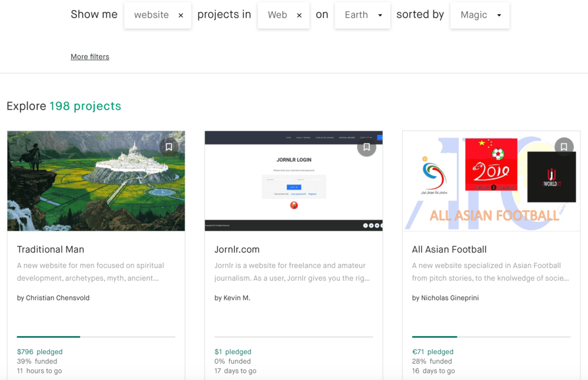Save the Jornlr.com project with its bookmark icon

[x=366, y=146]
